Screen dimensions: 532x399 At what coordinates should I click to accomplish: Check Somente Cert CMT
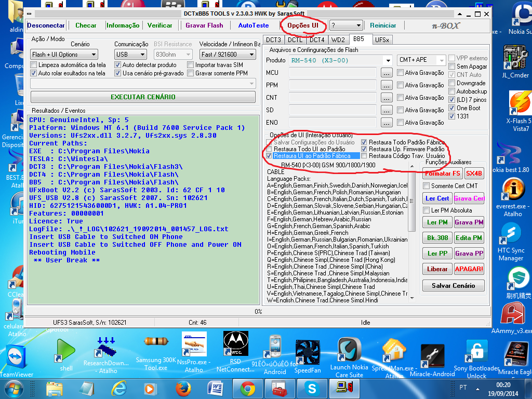pos(427,186)
